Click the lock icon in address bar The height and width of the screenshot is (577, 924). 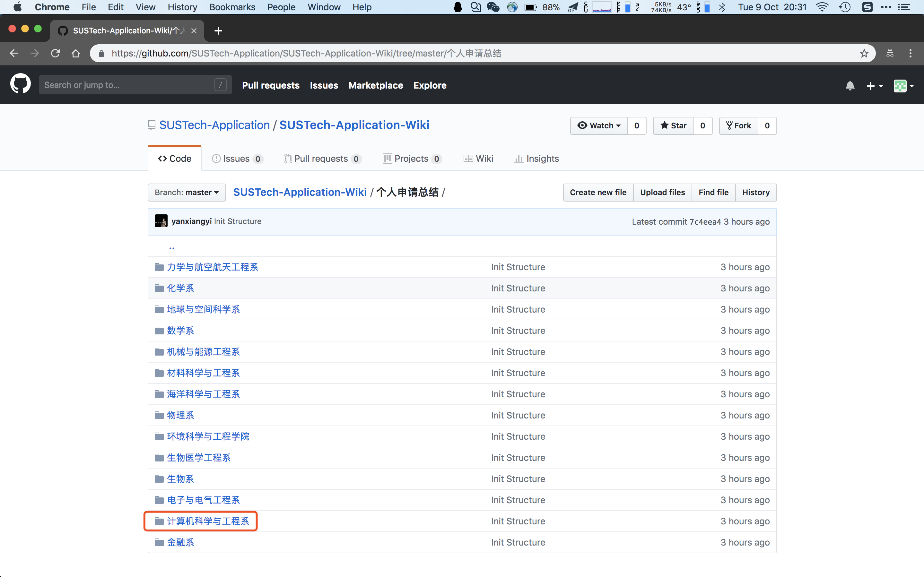point(101,54)
